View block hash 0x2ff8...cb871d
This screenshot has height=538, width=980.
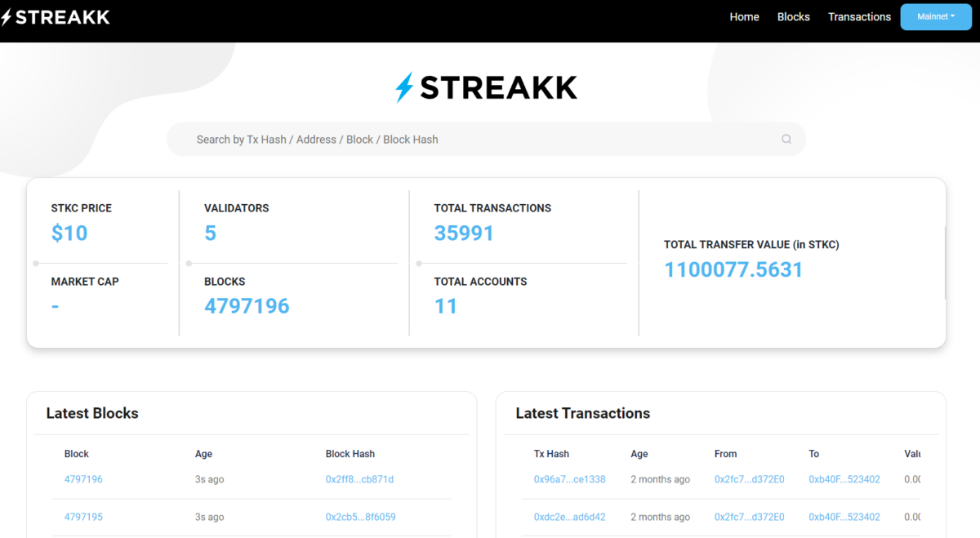tap(360, 479)
